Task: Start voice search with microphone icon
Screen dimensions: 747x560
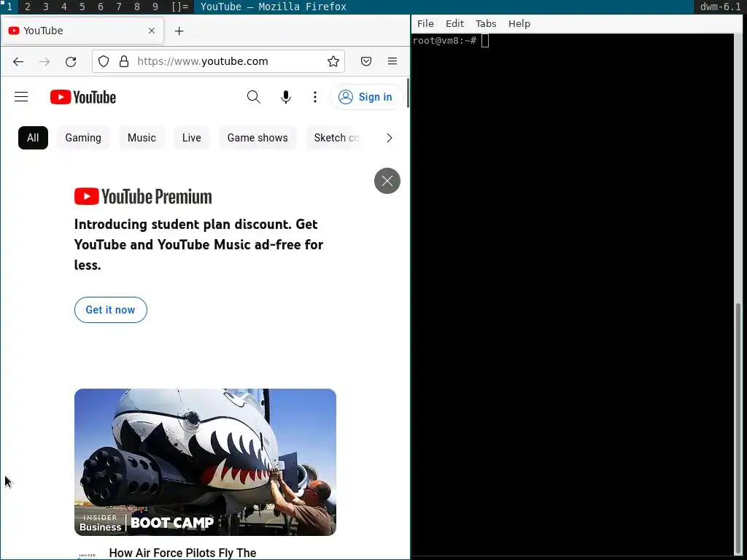Action: 286,97
